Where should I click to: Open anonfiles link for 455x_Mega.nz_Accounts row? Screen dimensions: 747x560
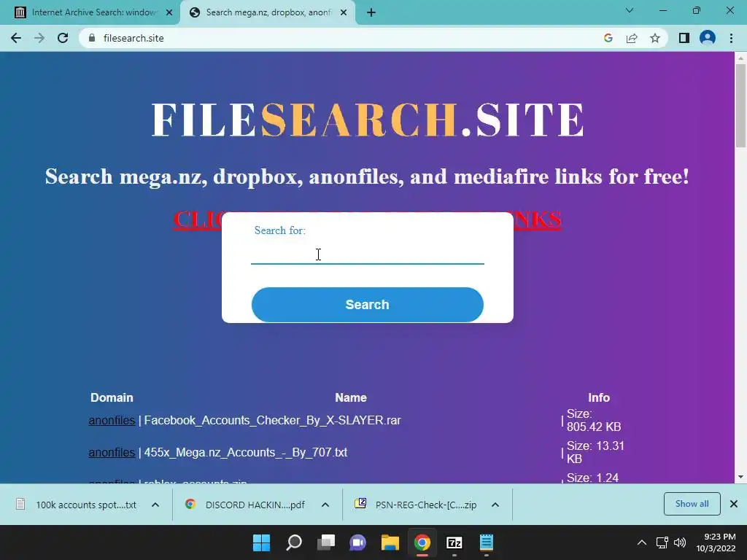(112, 452)
